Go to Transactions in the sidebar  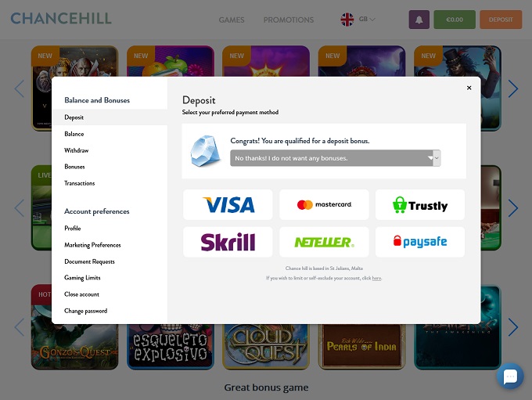tap(79, 183)
